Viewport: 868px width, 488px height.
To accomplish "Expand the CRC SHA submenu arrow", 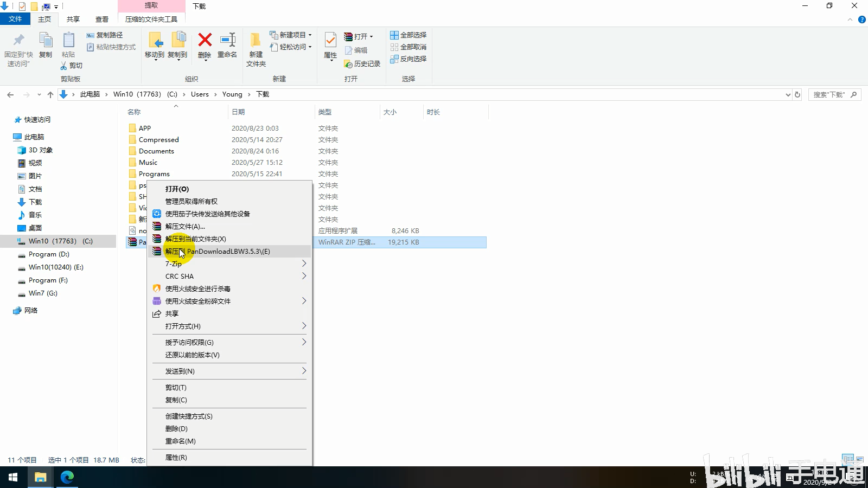I will [x=304, y=276].
